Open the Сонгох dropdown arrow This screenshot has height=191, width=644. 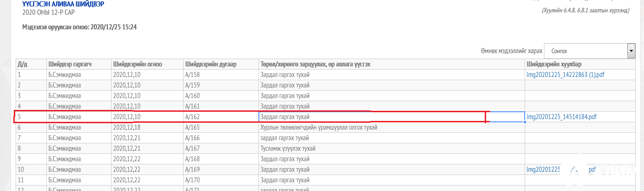point(631,51)
